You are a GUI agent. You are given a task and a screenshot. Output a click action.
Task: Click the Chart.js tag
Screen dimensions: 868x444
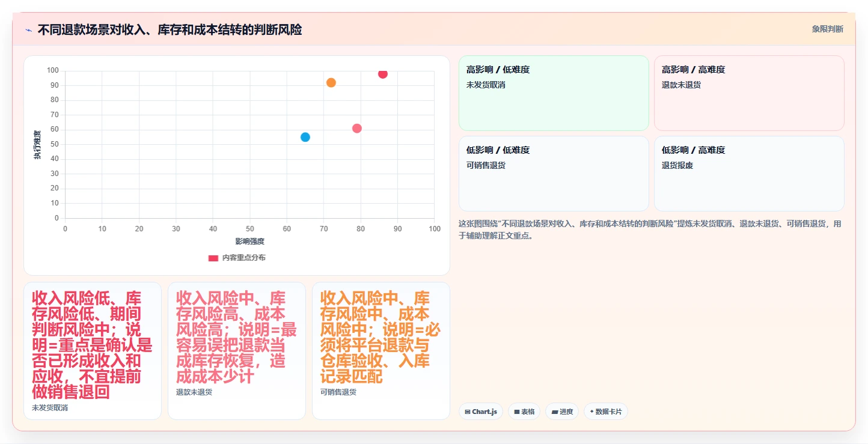(x=481, y=412)
